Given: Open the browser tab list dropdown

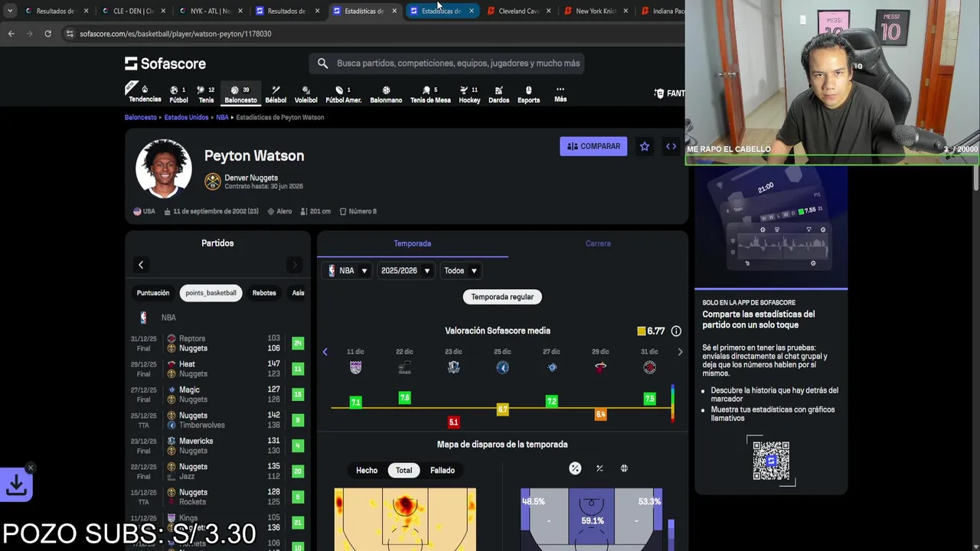Looking at the screenshot, I should [9, 11].
